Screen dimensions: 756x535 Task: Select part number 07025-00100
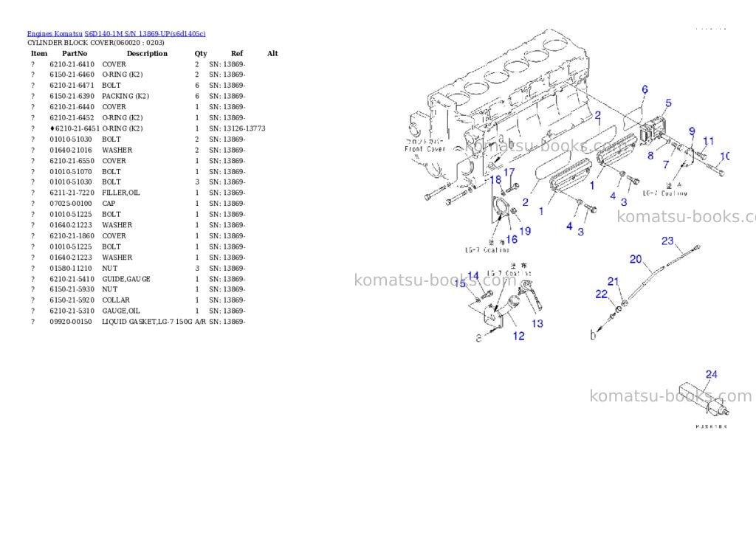click(70, 204)
